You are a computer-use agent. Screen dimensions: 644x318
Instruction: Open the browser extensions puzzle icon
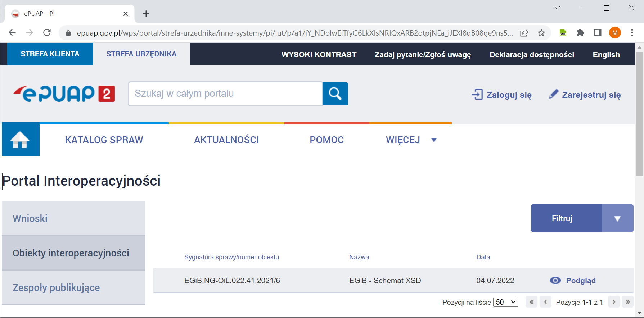pos(580,33)
